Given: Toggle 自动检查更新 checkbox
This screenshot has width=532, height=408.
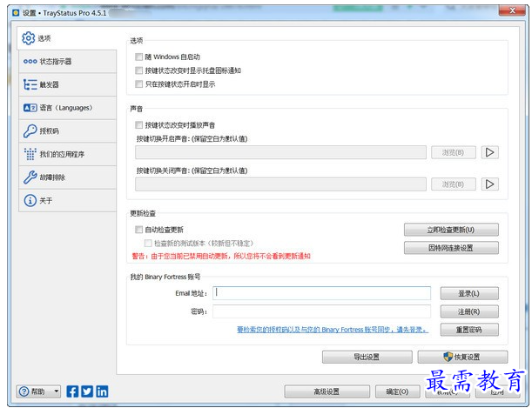Looking at the screenshot, I should [138, 230].
